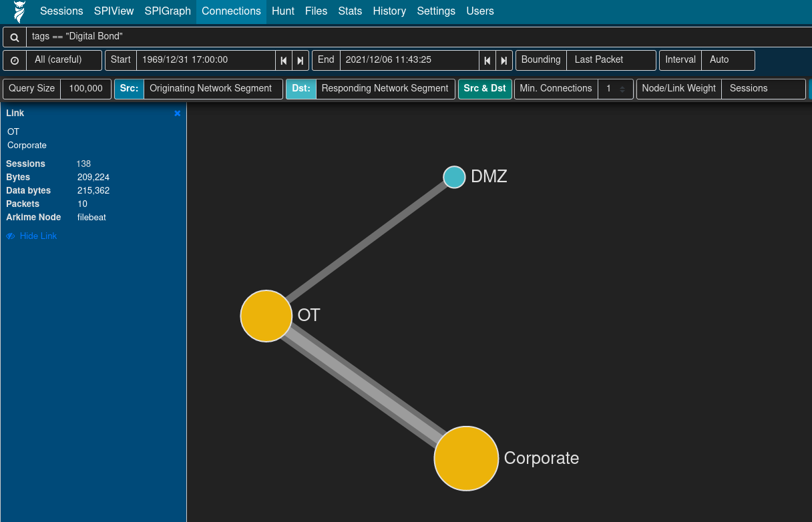Click the Bytes value 209,224
The height and width of the screenshot is (522, 812).
(x=93, y=178)
